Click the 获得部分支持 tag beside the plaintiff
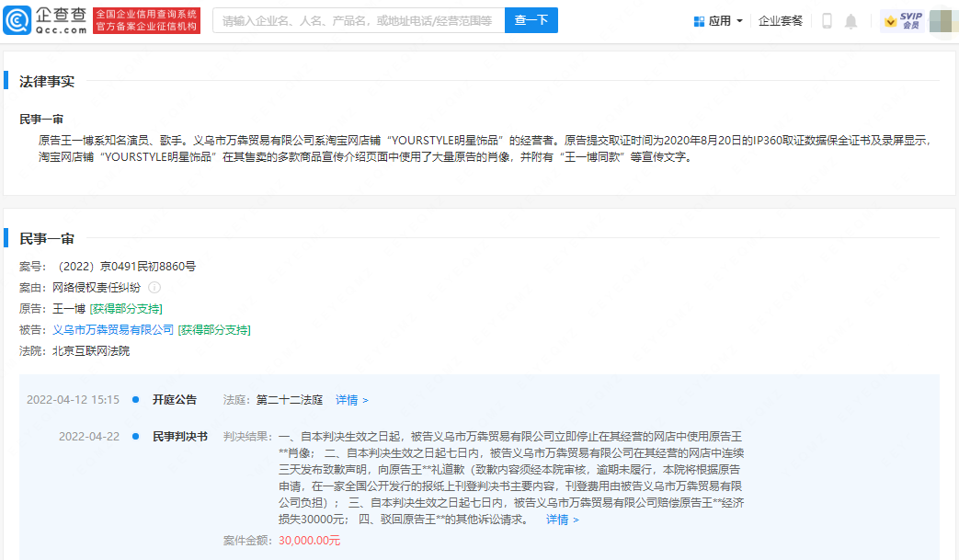This screenshot has width=959, height=560. point(126,309)
